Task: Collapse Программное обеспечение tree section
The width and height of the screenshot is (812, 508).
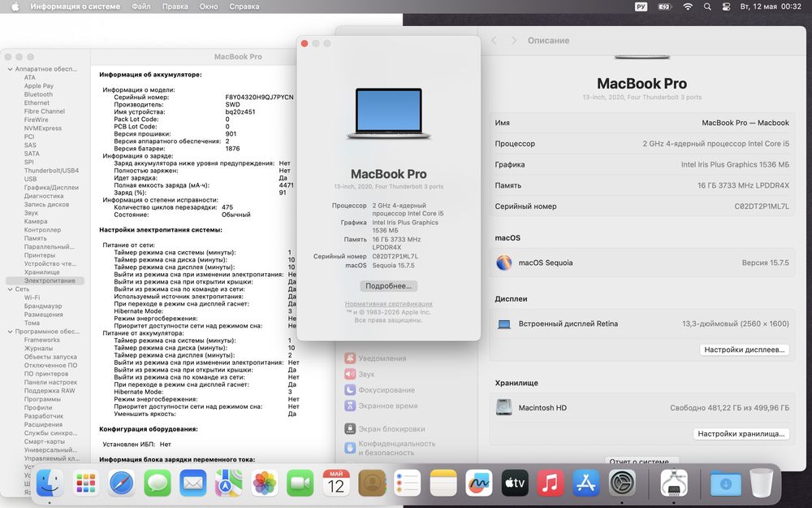Action: click(x=10, y=332)
